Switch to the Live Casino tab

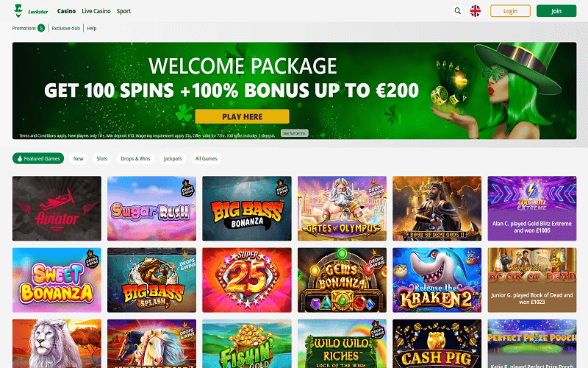pyautogui.click(x=96, y=11)
